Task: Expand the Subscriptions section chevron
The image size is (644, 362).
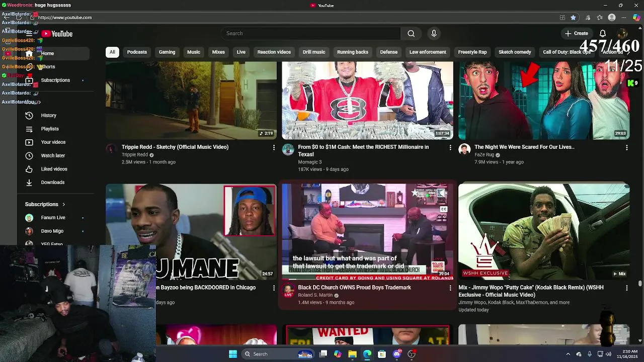Action: (64, 205)
